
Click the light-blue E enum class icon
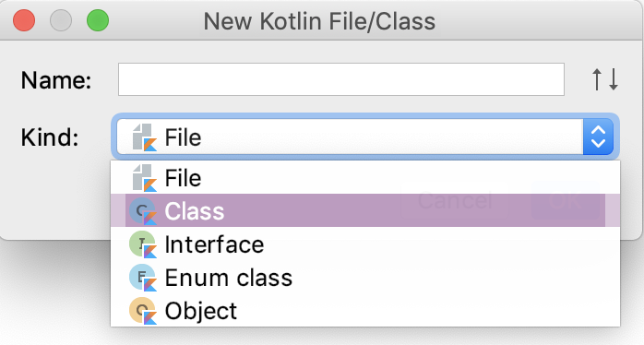click(143, 278)
